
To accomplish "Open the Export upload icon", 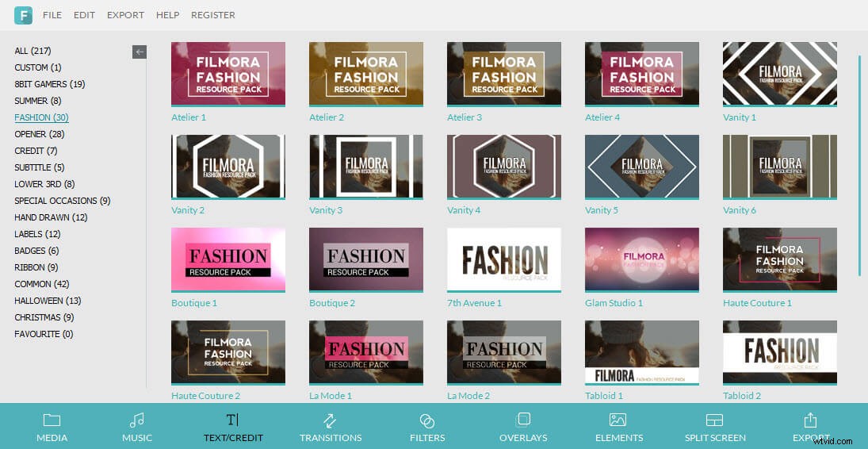I will tap(810, 420).
